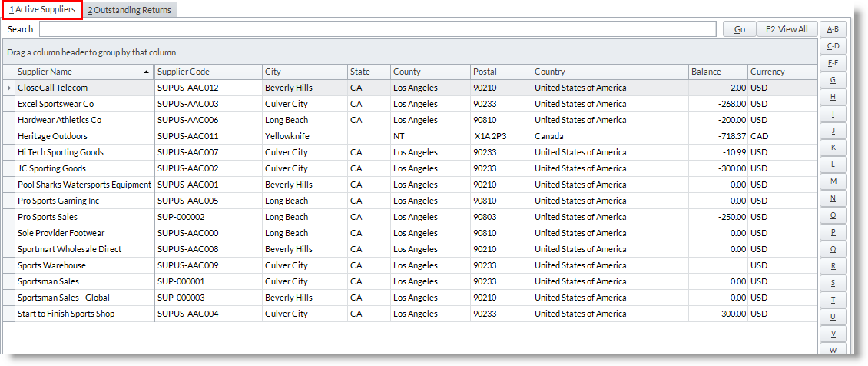The width and height of the screenshot is (868, 366).
Task: Click the Currency column header
Action: pyautogui.click(x=781, y=72)
